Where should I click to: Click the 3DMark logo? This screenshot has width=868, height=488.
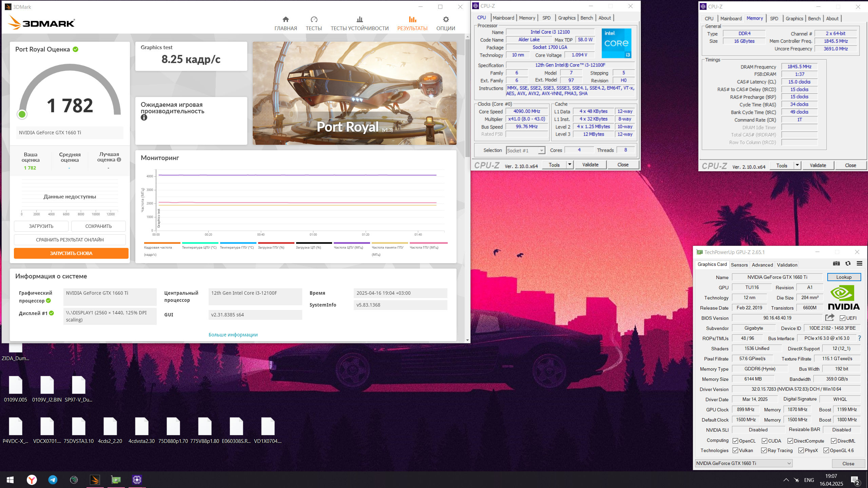pyautogui.click(x=41, y=23)
